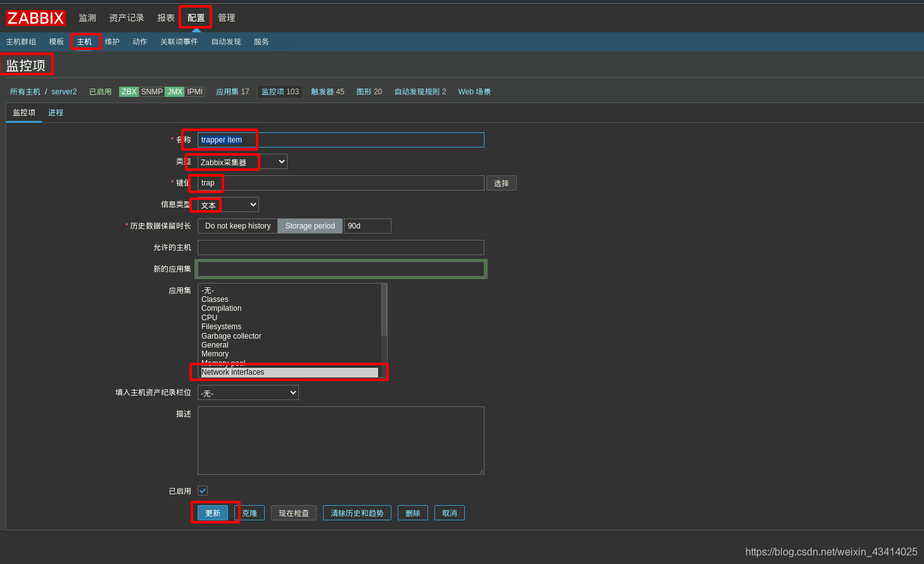Click the 描述 text area
This screenshot has width=924, height=564.
coord(341,441)
